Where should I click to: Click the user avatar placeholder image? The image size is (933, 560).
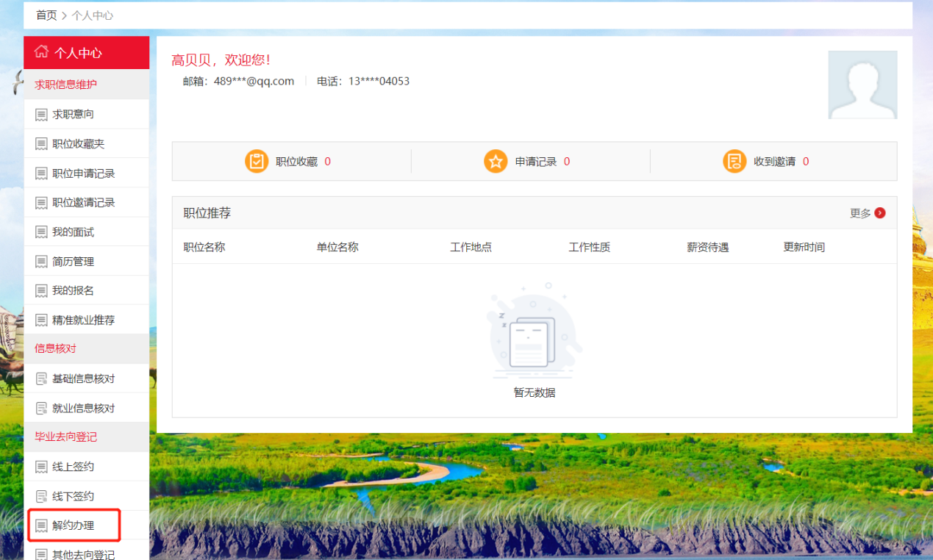click(862, 85)
